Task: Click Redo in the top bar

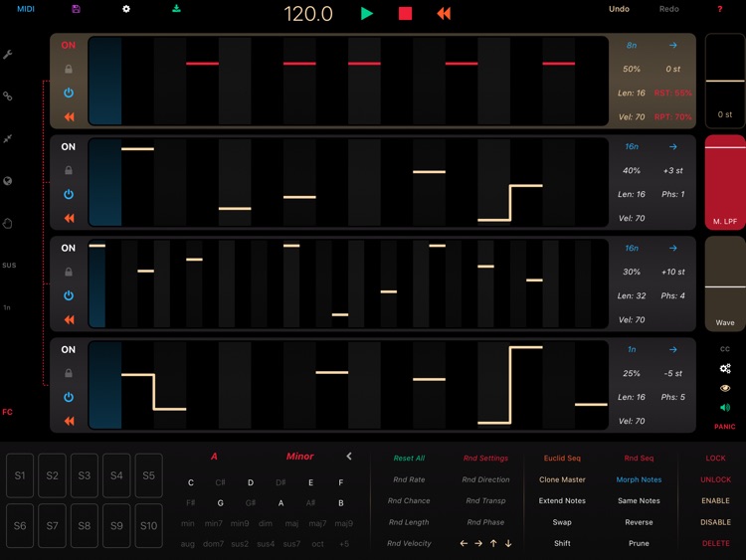Action: 669,9
